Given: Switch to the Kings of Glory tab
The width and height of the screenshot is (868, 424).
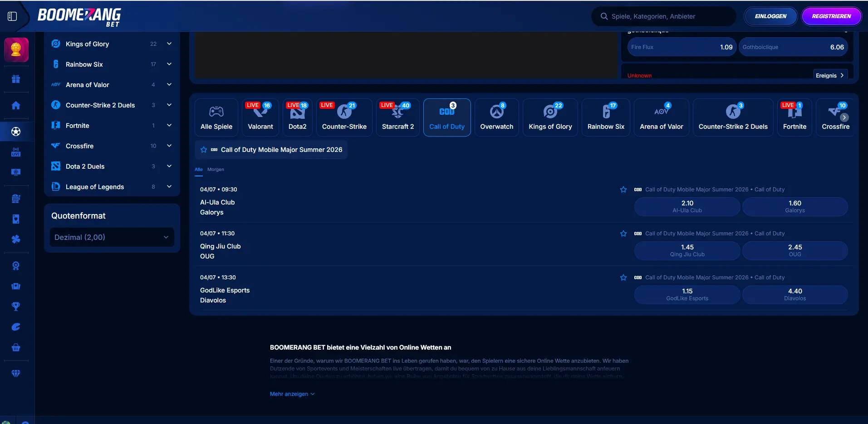Looking at the screenshot, I should (x=550, y=117).
